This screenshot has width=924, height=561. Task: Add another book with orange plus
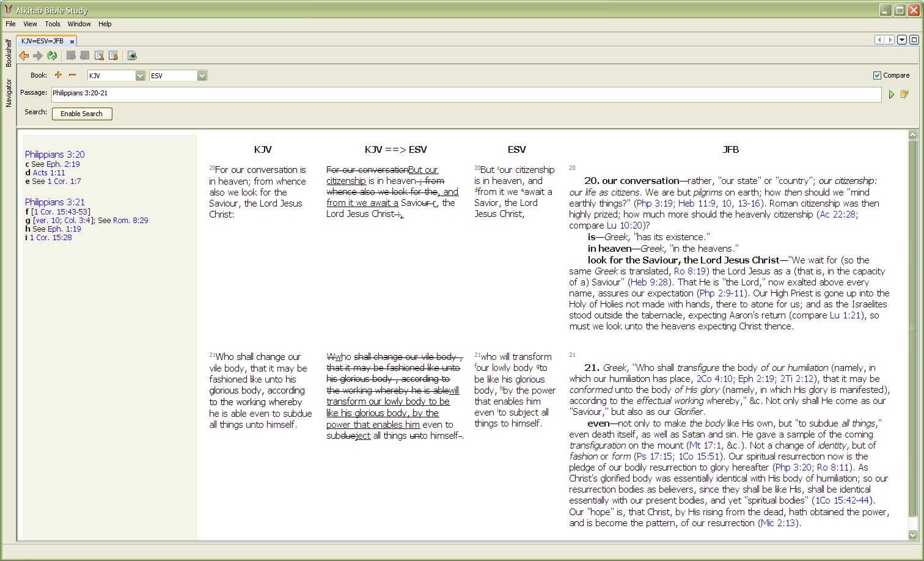pos(58,75)
